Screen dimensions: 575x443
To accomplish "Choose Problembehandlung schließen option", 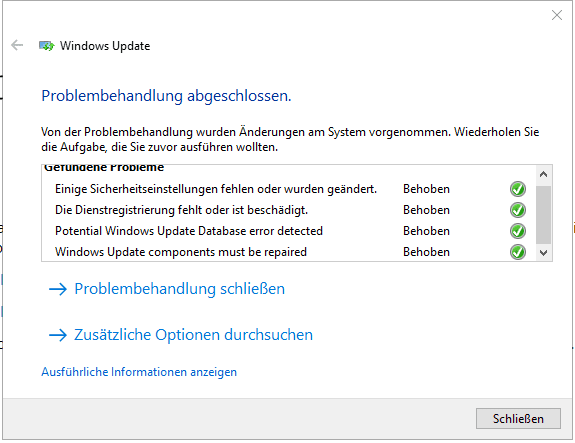I will 180,289.
